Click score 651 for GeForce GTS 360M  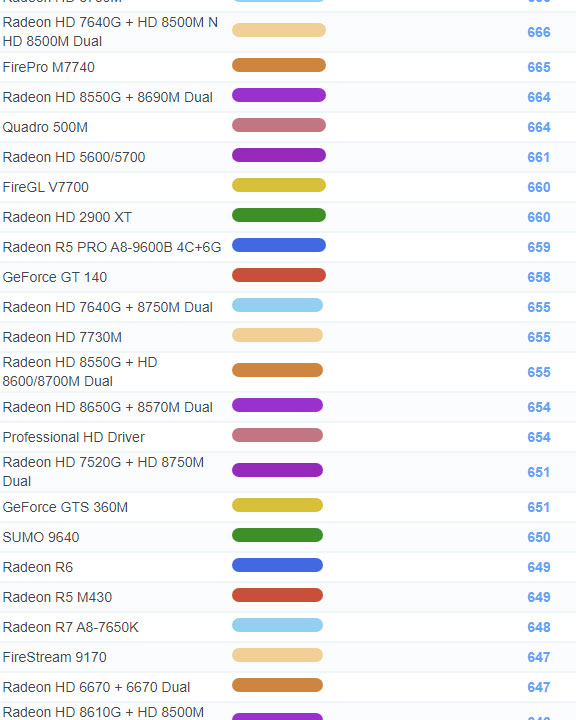[539, 507]
